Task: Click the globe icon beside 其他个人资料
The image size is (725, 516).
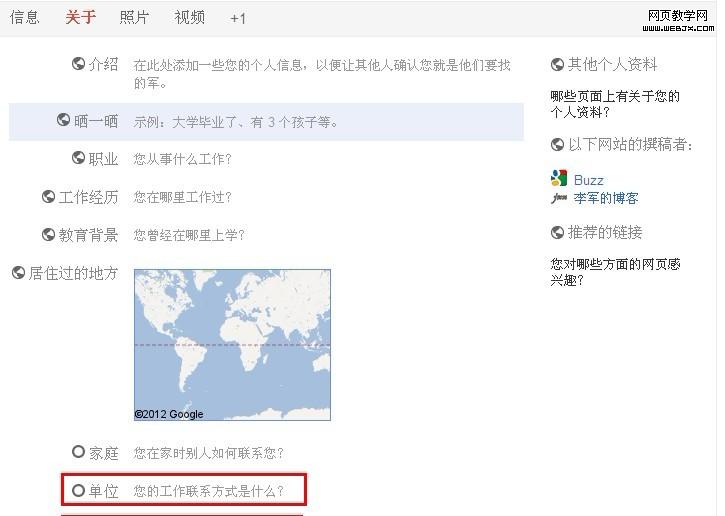Action: click(558, 65)
